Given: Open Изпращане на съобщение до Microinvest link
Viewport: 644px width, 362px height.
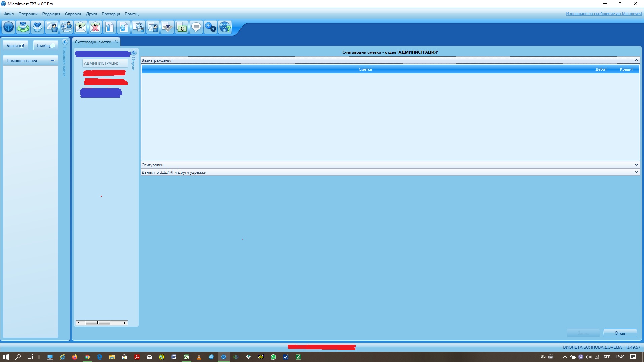Looking at the screenshot, I should click(604, 14).
